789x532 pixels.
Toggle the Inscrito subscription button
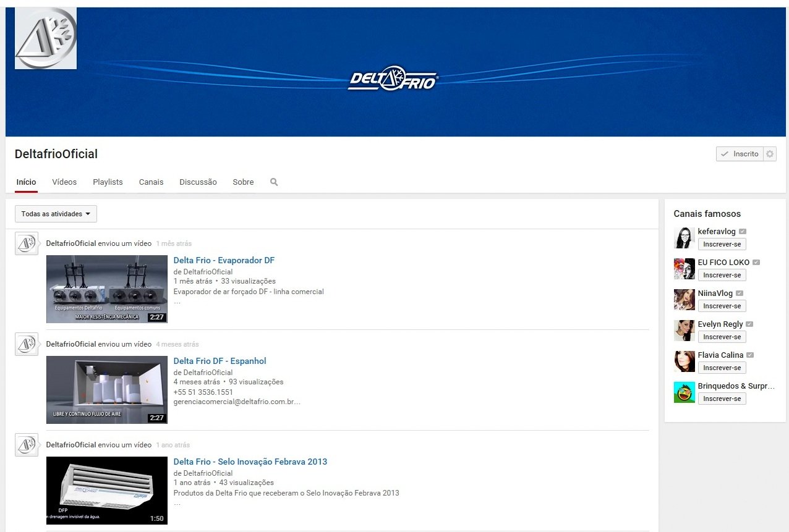tap(740, 154)
